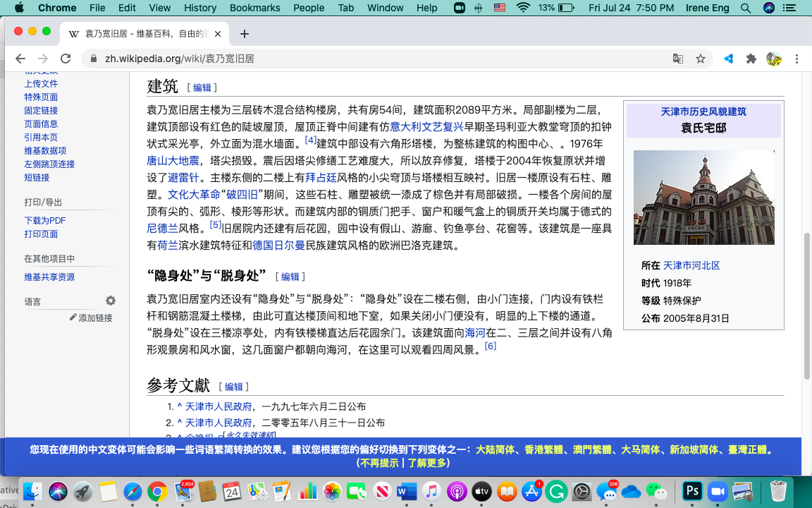Select 大陆简体 variant in the blue banner
This screenshot has height=508, width=812.
pos(495,450)
